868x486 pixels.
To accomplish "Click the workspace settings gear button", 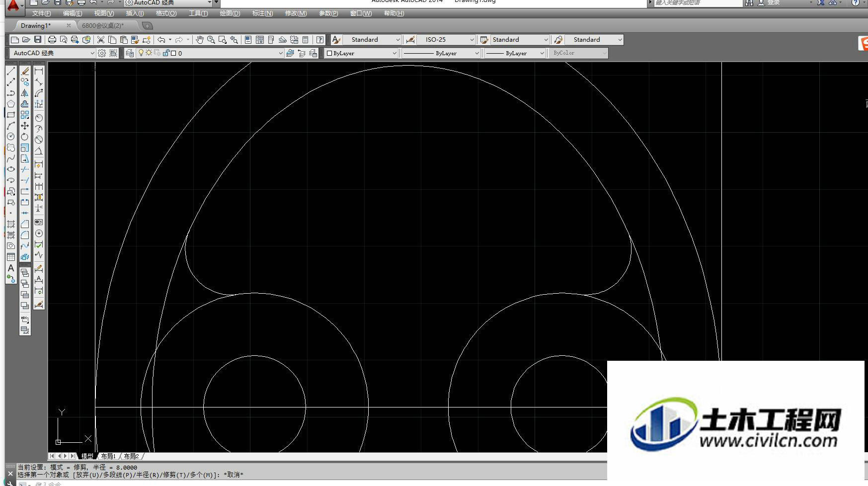I will (x=102, y=53).
